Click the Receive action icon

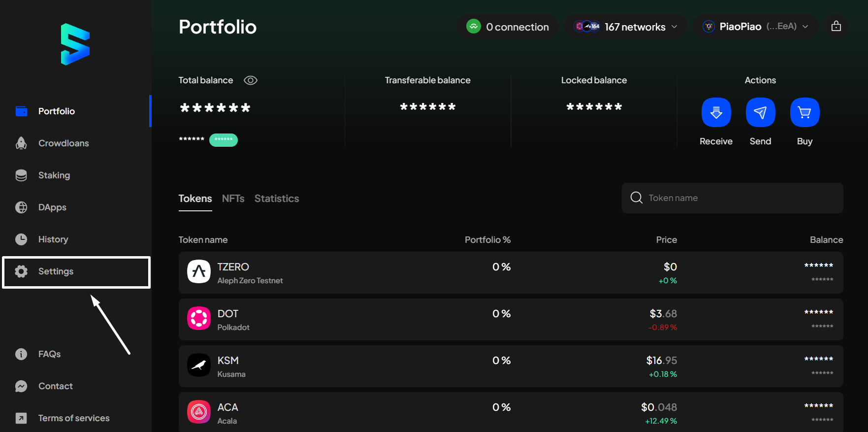(x=716, y=112)
